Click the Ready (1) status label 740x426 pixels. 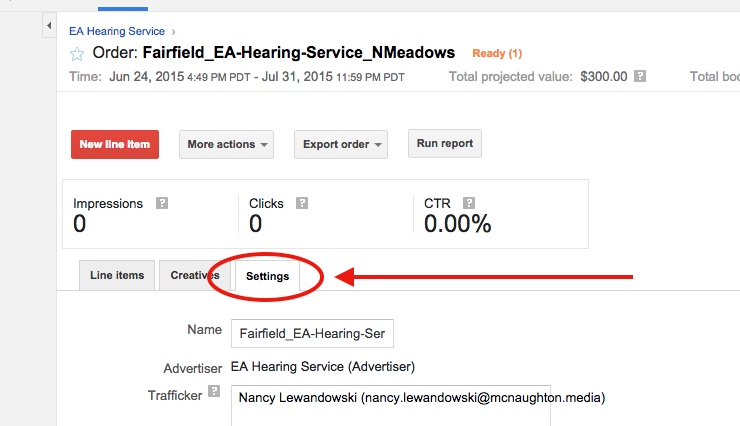[497, 53]
